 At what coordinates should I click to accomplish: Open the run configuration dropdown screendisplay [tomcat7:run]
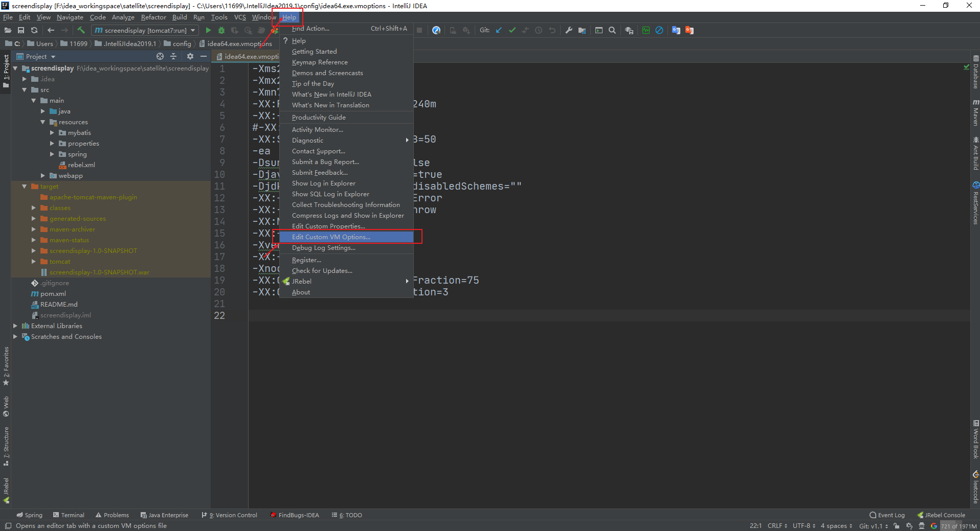coord(144,30)
